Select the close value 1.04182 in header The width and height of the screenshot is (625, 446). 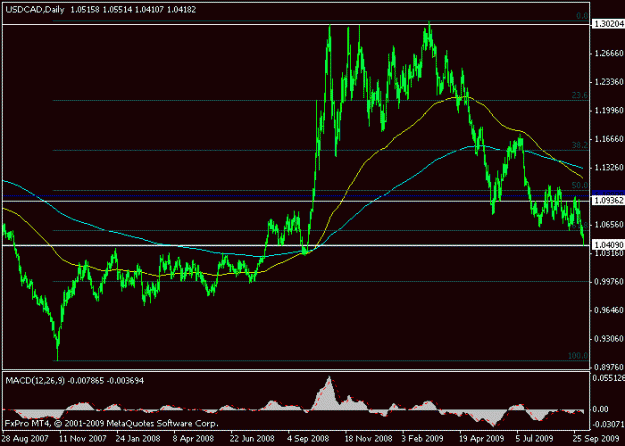(x=181, y=10)
